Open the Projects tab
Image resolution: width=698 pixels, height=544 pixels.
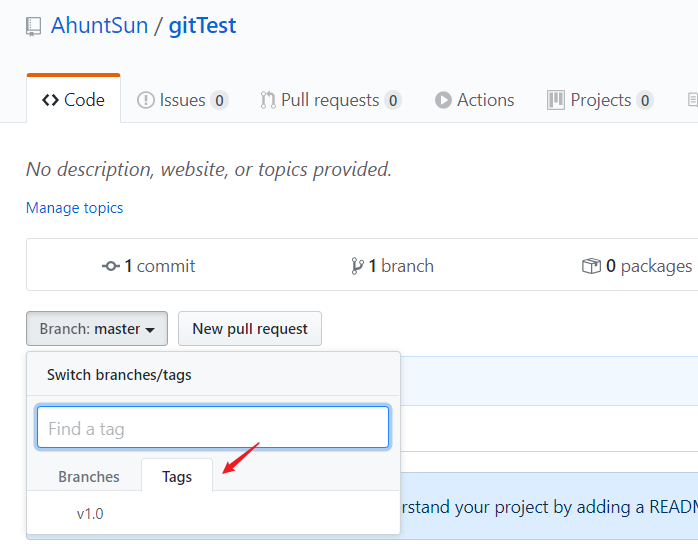(x=600, y=100)
